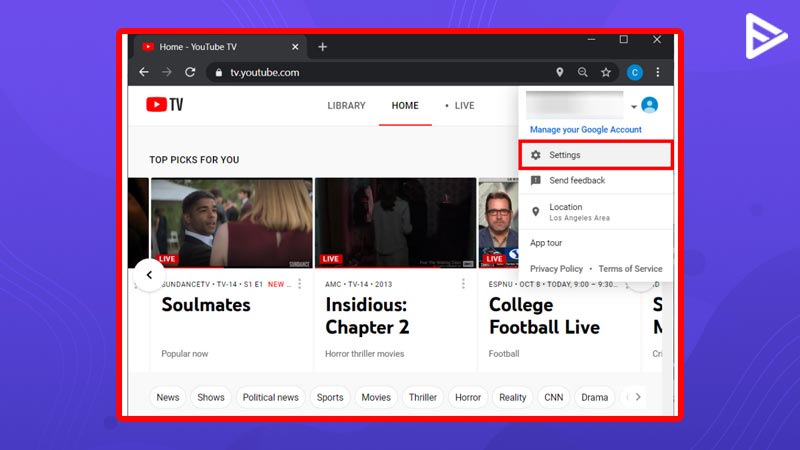This screenshot has height=450, width=800.
Task: Click the YouTube TV account avatar
Action: (649, 105)
